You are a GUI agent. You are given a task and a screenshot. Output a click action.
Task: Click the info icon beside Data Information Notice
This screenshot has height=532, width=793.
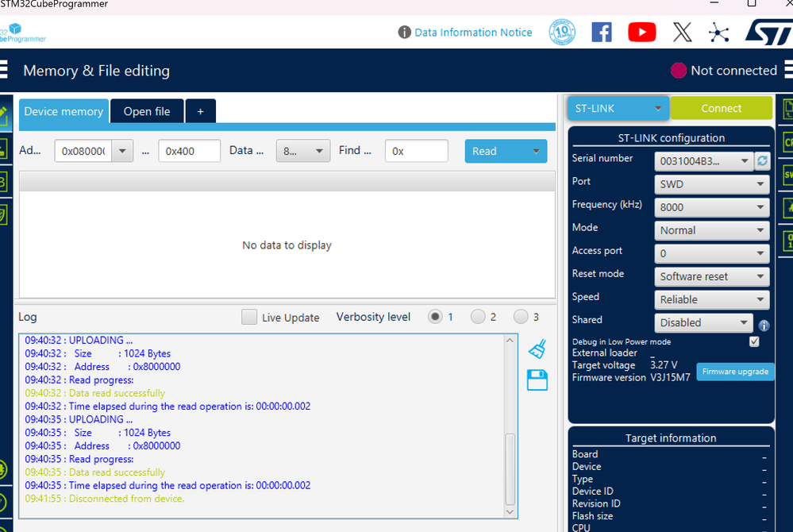[404, 33]
